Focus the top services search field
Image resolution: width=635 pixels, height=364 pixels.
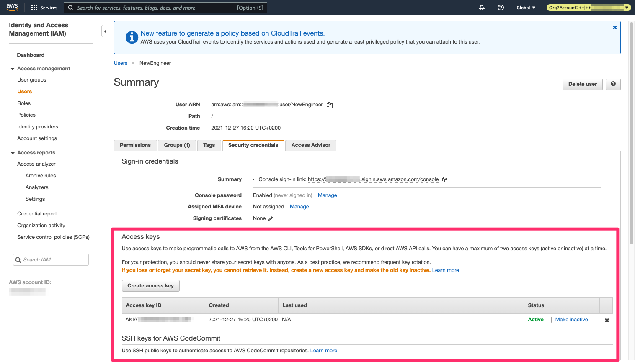165,8
